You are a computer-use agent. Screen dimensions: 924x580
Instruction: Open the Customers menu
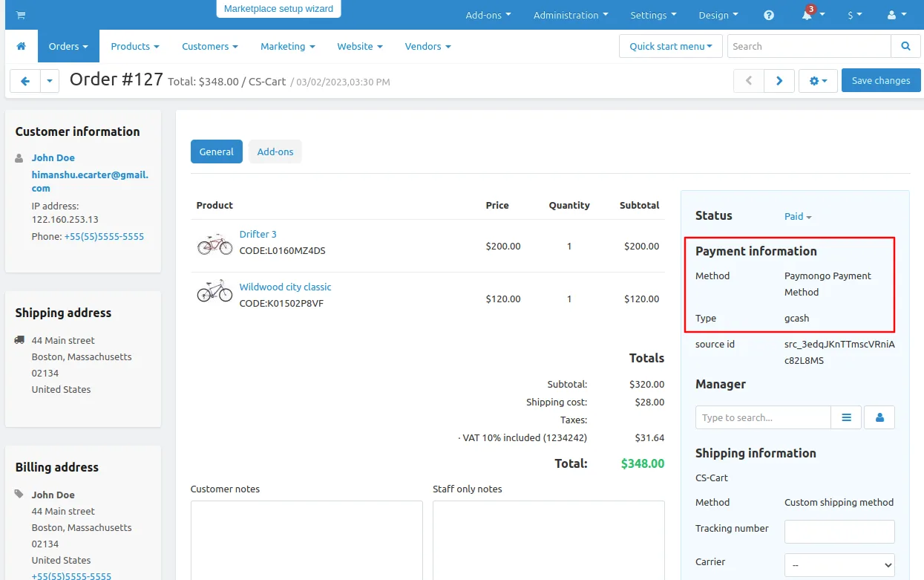click(210, 46)
